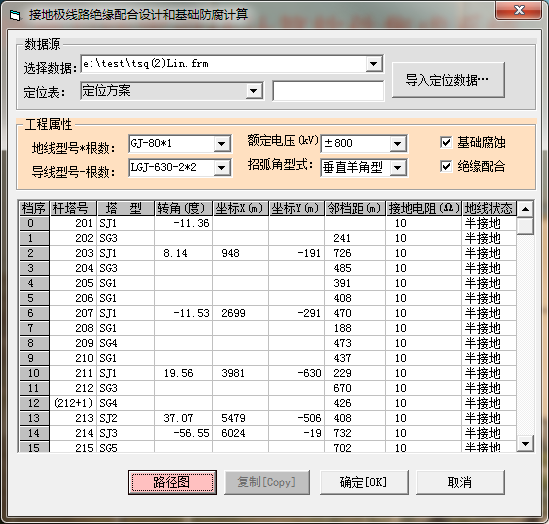Click the 取消 button
The width and height of the screenshot is (549, 524).
(460, 482)
